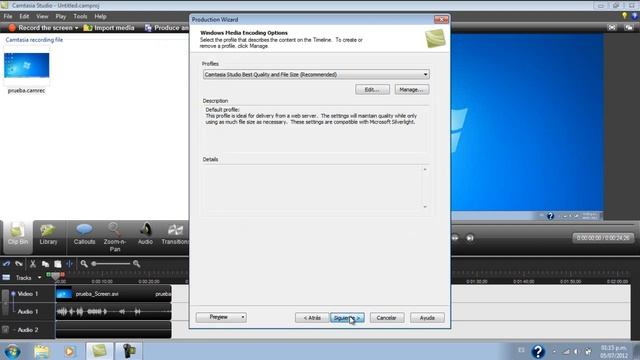This screenshot has height=360, width=640.
Task: Click the tracks view icon beside Tracks
Action: tap(6, 278)
